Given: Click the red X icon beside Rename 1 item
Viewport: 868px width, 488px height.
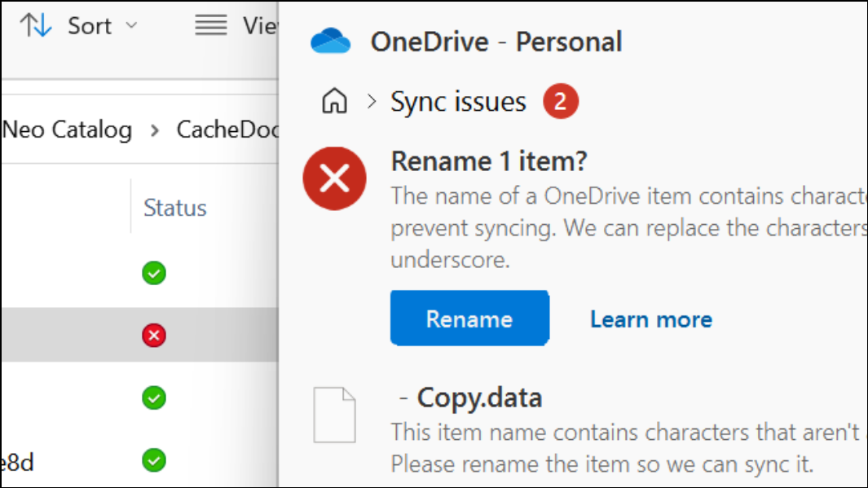Looking at the screenshot, I should pos(334,178).
